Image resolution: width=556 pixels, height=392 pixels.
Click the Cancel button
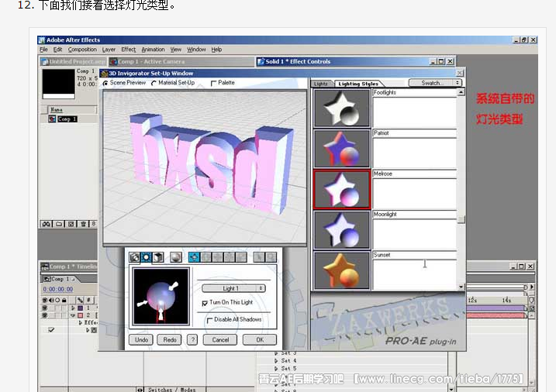point(220,340)
